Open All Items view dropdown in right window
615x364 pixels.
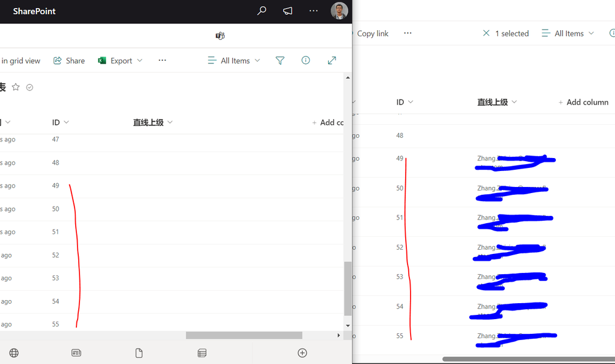click(x=568, y=33)
